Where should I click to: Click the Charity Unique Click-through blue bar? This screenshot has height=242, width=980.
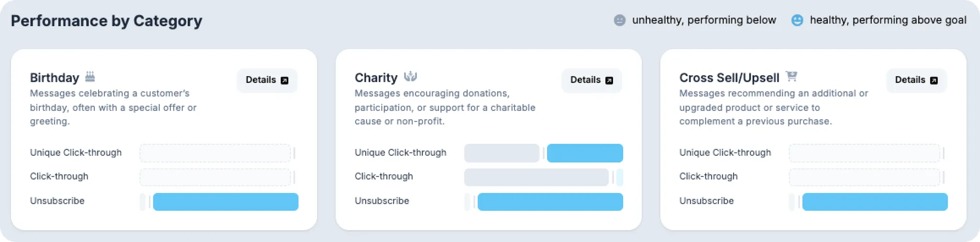[x=585, y=153]
